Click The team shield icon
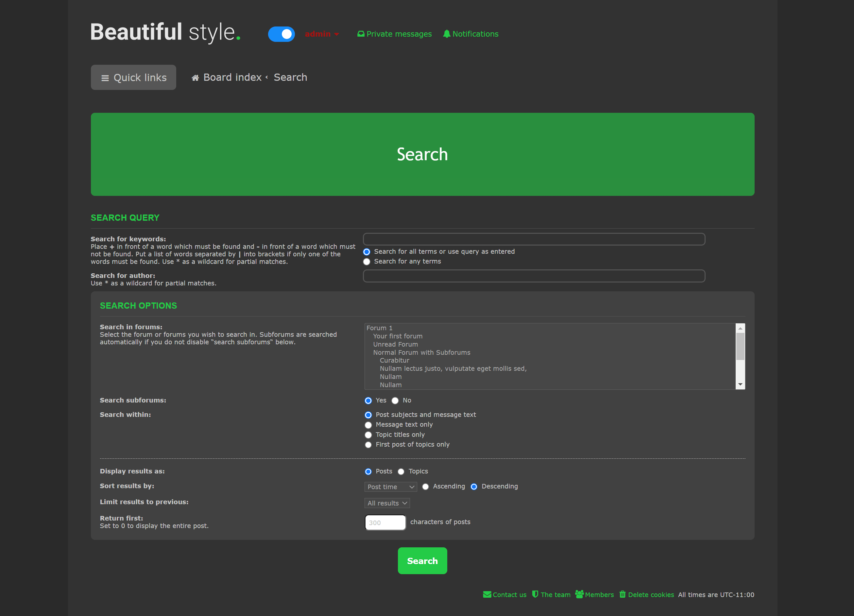854x616 pixels. [x=535, y=594]
